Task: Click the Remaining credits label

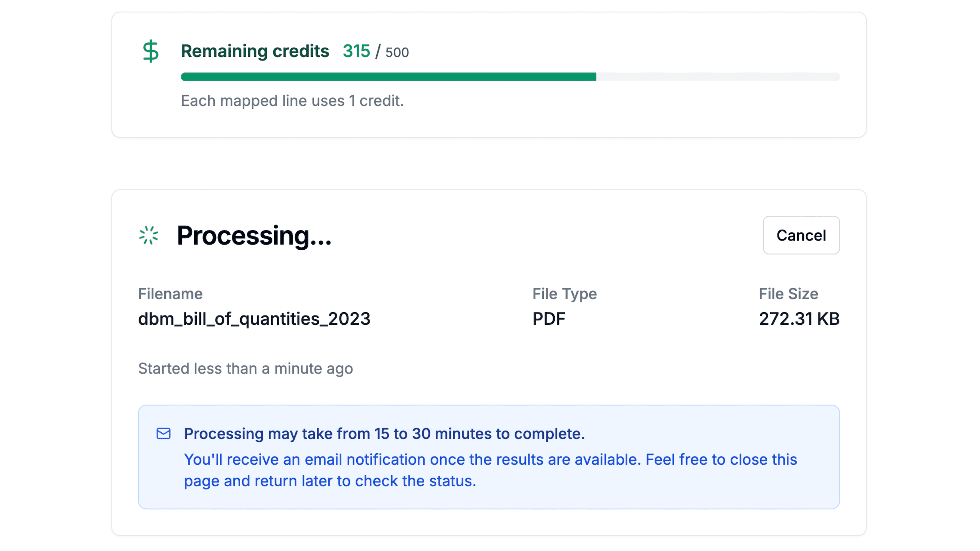Action: [x=255, y=51]
